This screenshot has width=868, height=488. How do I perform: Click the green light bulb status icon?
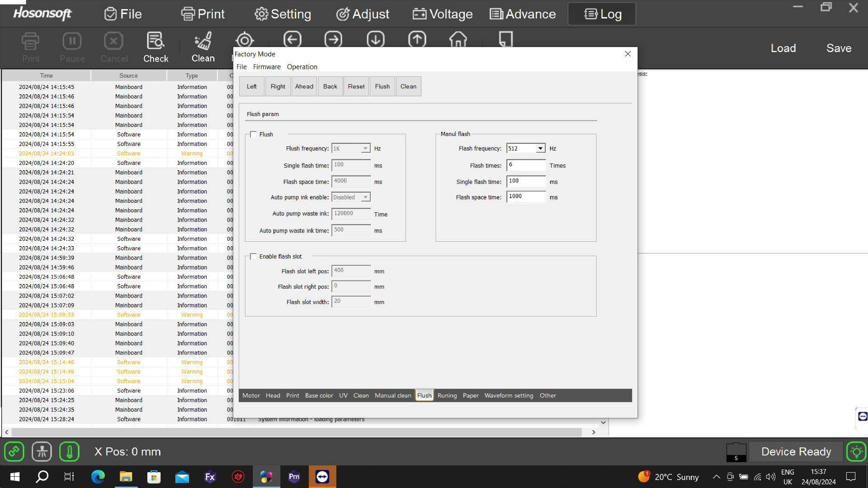pyautogui.click(x=856, y=451)
